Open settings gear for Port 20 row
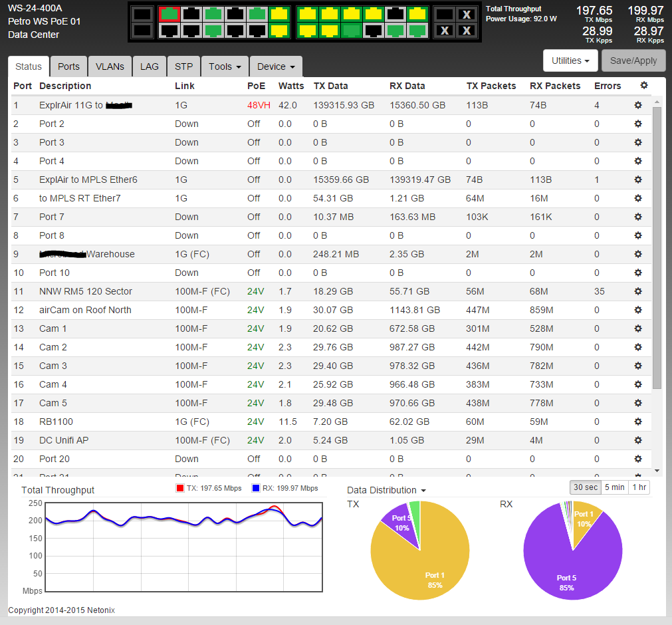Screen dimensions: 672x625 click(637, 459)
